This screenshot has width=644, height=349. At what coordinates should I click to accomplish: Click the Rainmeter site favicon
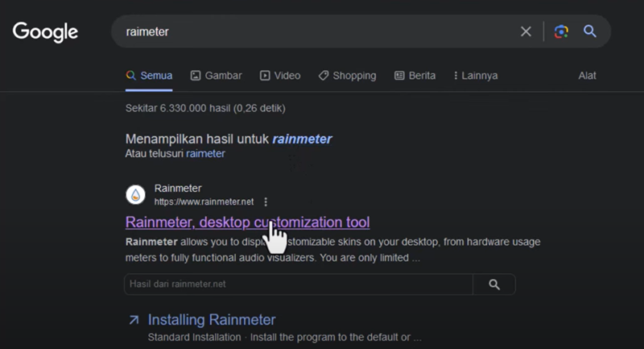pos(135,194)
